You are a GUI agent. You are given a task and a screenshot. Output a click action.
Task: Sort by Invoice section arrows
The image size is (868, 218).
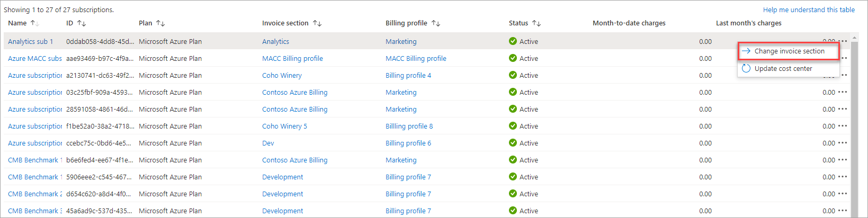coord(317,23)
